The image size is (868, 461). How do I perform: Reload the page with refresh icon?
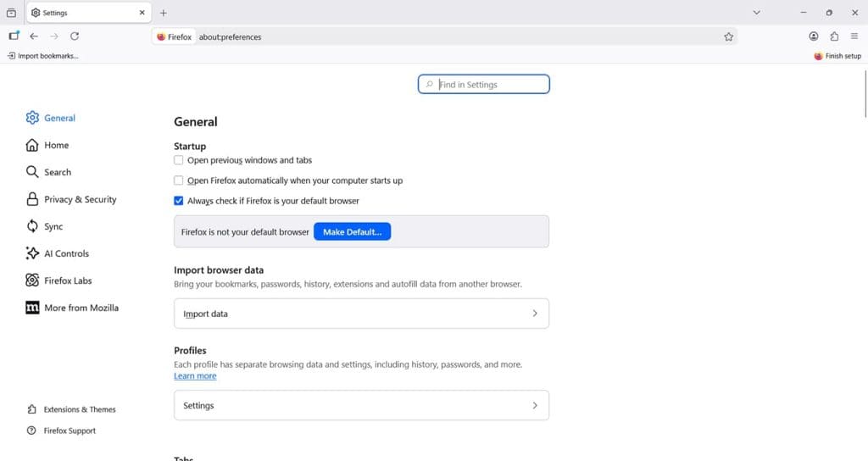75,36
